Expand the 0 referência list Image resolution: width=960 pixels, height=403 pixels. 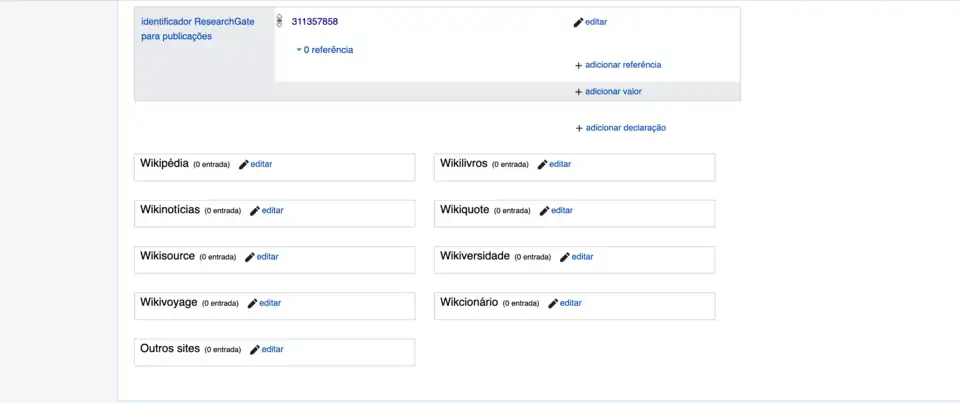click(x=325, y=50)
